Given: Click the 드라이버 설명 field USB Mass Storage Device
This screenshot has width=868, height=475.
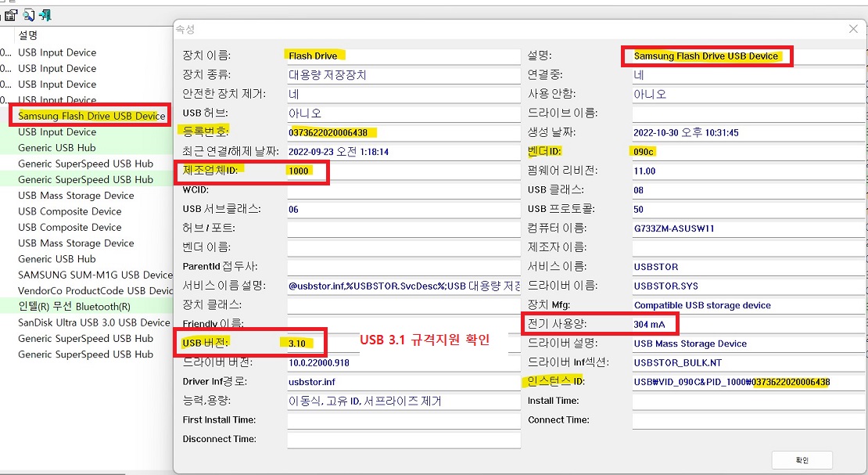Looking at the screenshot, I should point(748,344).
